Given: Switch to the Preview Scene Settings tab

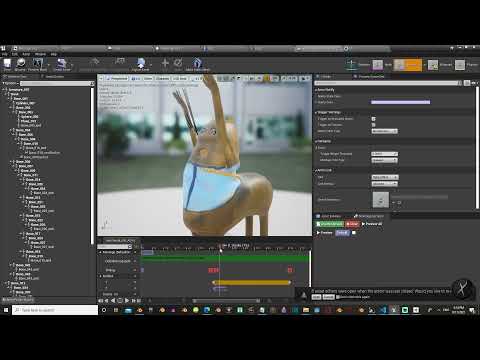Looking at the screenshot, I should (x=370, y=77).
